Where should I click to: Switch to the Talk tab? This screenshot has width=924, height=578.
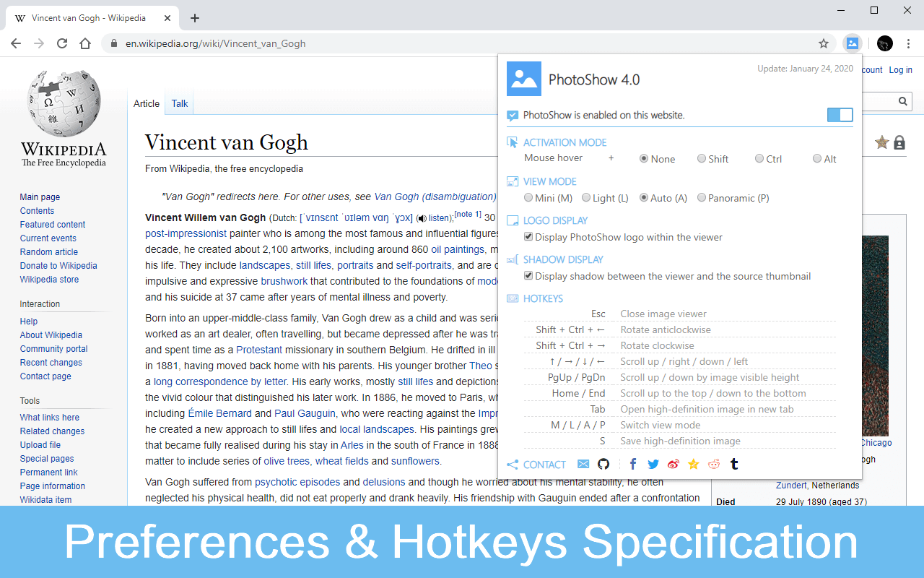[180, 103]
